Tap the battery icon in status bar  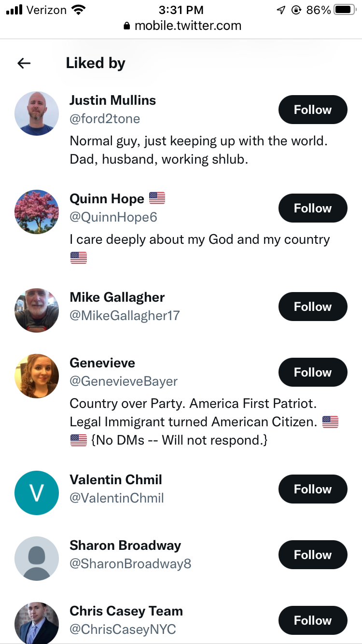[x=345, y=10]
